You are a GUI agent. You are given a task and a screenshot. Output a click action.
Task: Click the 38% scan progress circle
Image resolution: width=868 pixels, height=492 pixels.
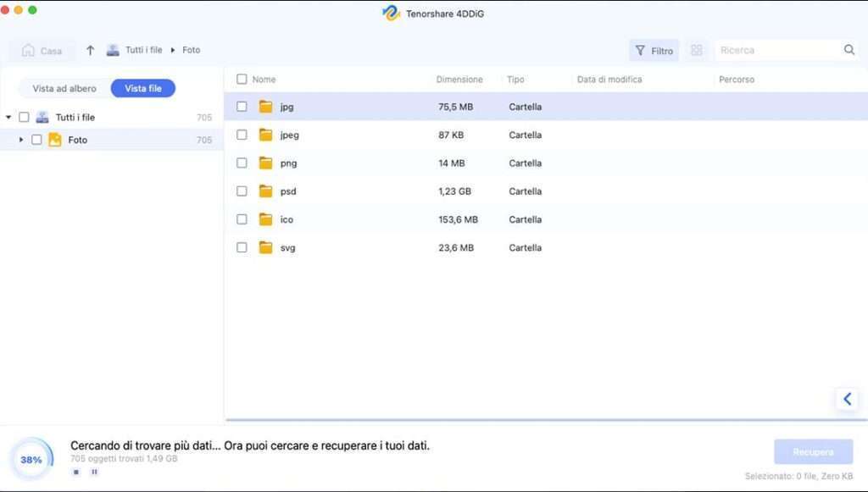31,459
